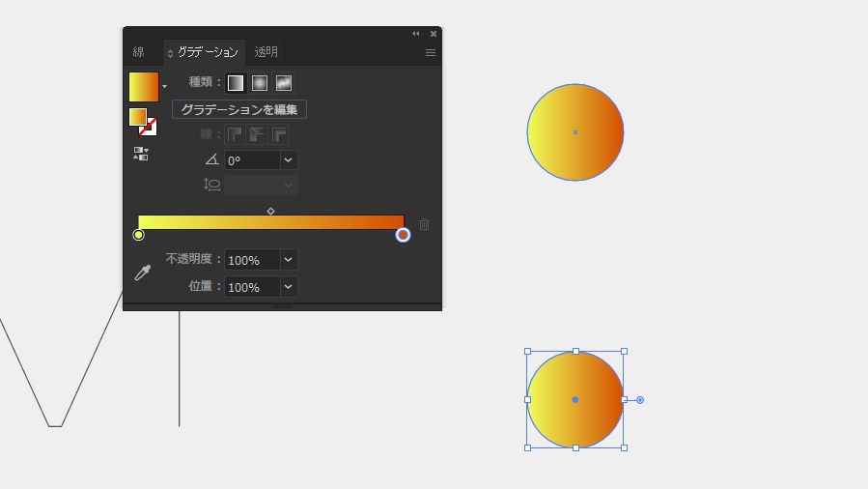Select the freeform gradient type icon
868x489 pixels.
coord(284,83)
